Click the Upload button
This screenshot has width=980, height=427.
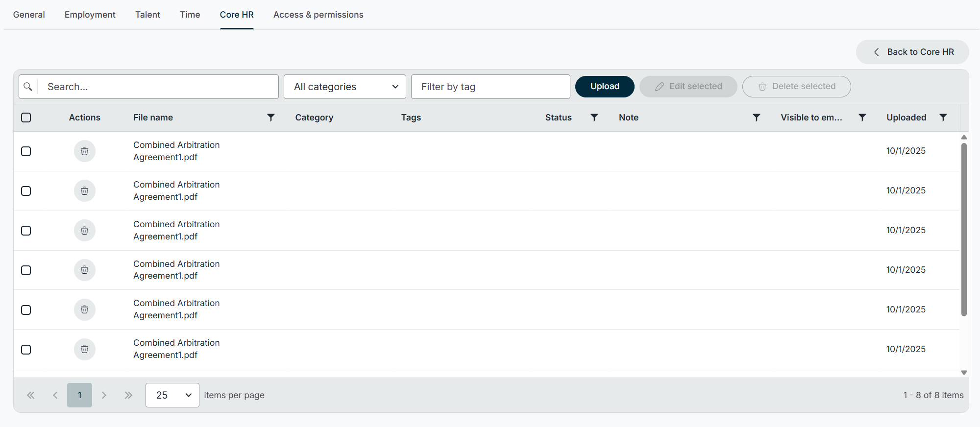coord(605,86)
